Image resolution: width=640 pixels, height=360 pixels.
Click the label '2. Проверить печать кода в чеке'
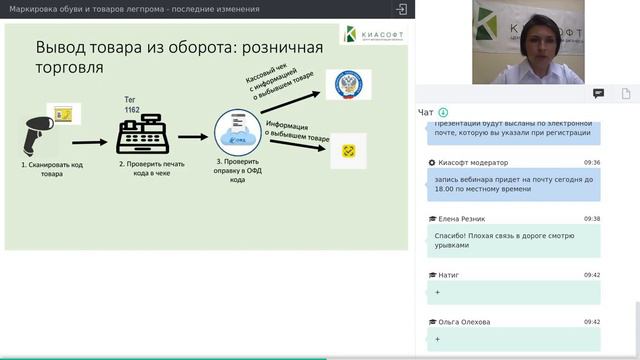[x=152, y=168]
